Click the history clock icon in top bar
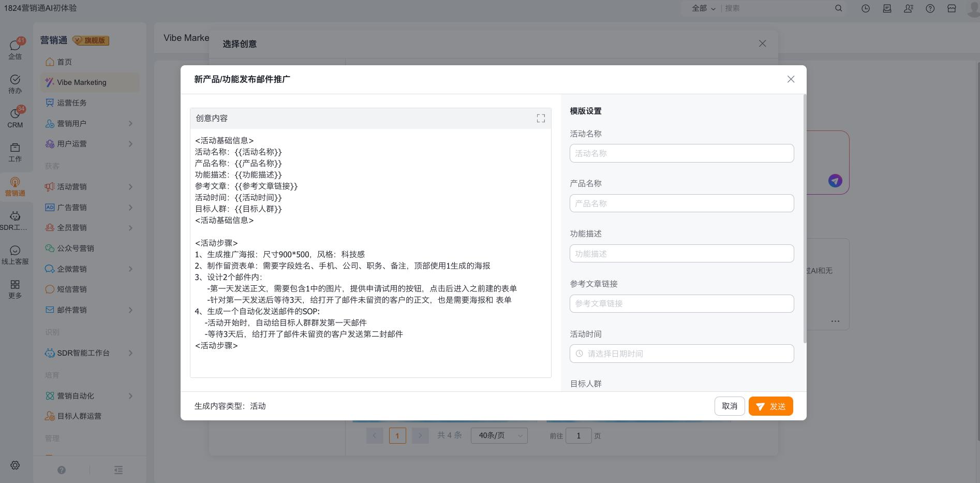980x483 pixels. pyautogui.click(x=865, y=8)
